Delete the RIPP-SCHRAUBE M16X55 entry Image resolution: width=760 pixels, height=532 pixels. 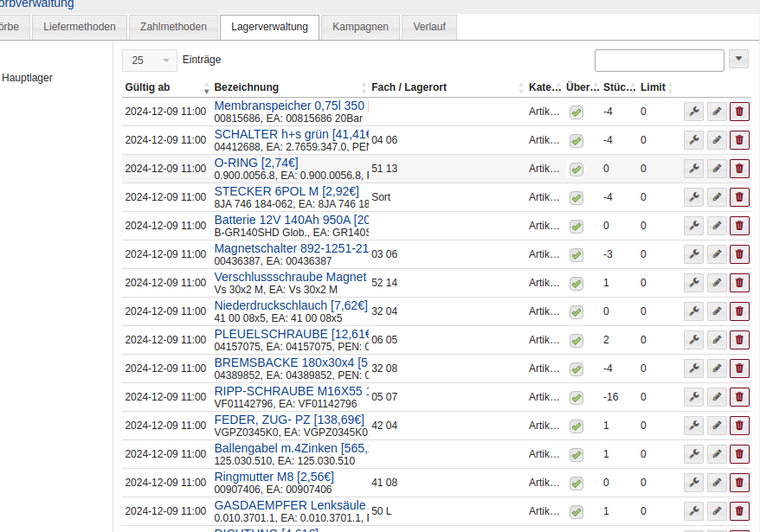[x=739, y=397]
